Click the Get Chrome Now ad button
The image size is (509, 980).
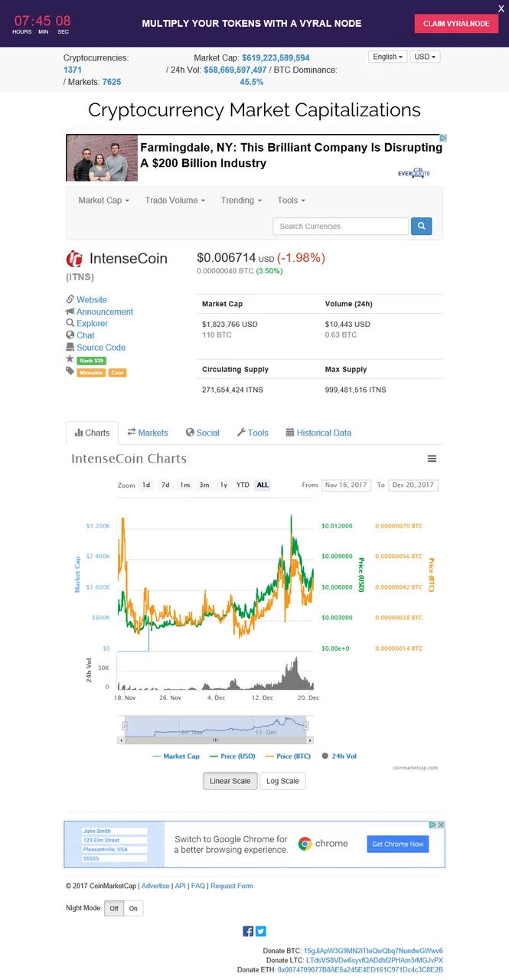[x=398, y=844]
